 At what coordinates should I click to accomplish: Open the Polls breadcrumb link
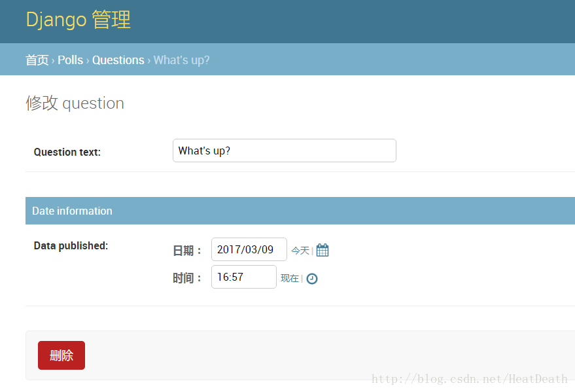click(71, 60)
